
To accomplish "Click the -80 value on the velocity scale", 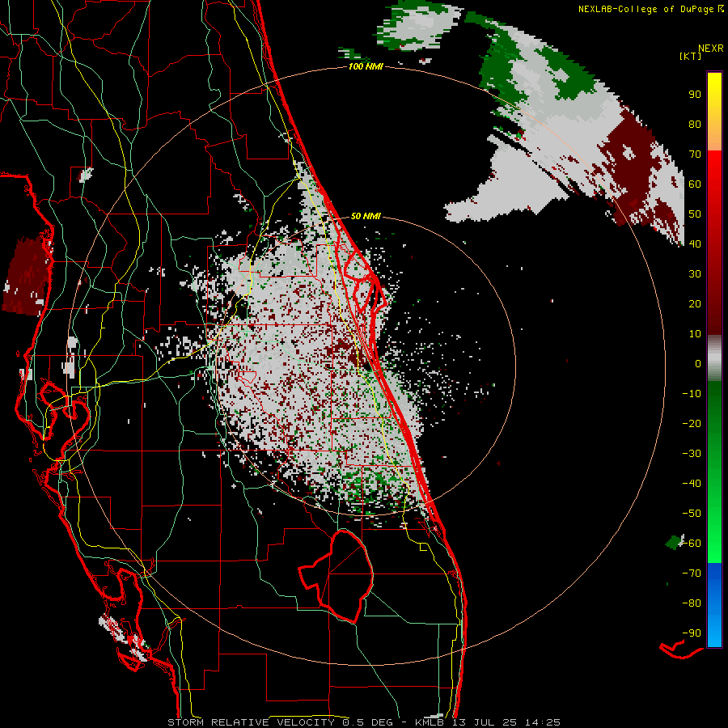I will click(x=692, y=603).
